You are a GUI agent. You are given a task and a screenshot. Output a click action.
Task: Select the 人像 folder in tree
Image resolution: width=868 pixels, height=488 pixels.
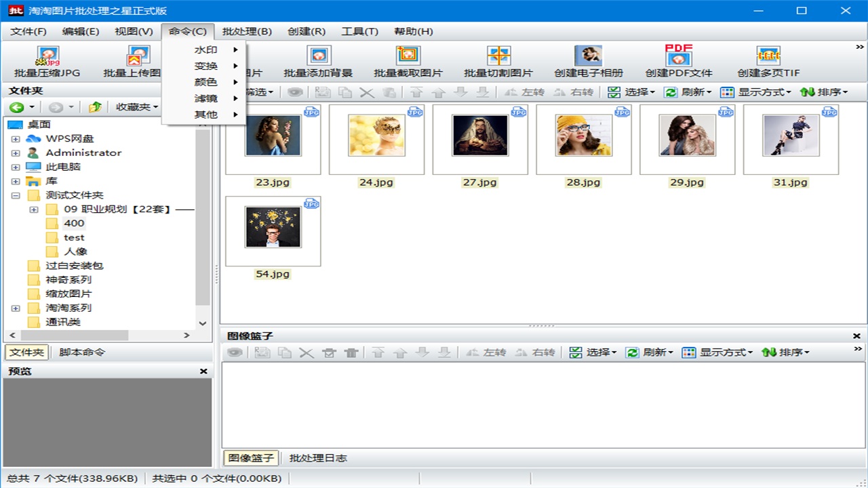tap(75, 251)
